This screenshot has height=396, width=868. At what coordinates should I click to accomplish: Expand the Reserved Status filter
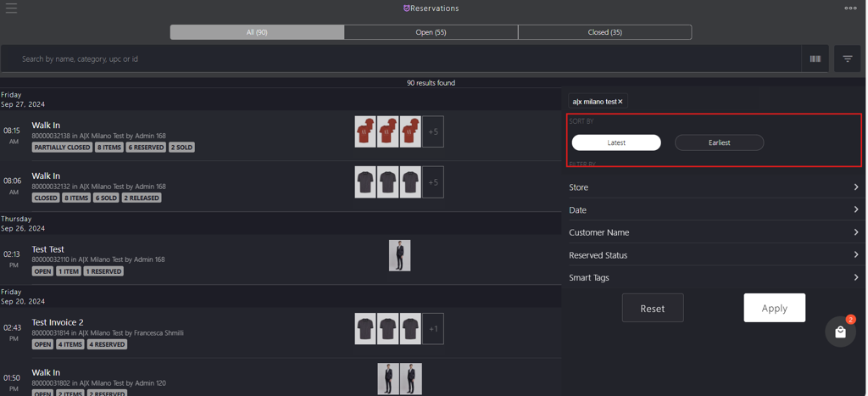pyautogui.click(x=714, y=255)
